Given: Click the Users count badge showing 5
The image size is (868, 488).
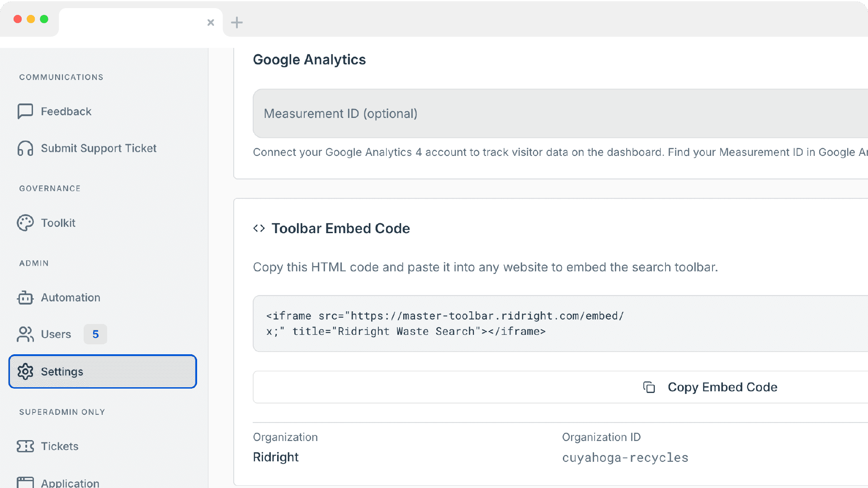Looking at the screenshot, I should coord(95,334).
